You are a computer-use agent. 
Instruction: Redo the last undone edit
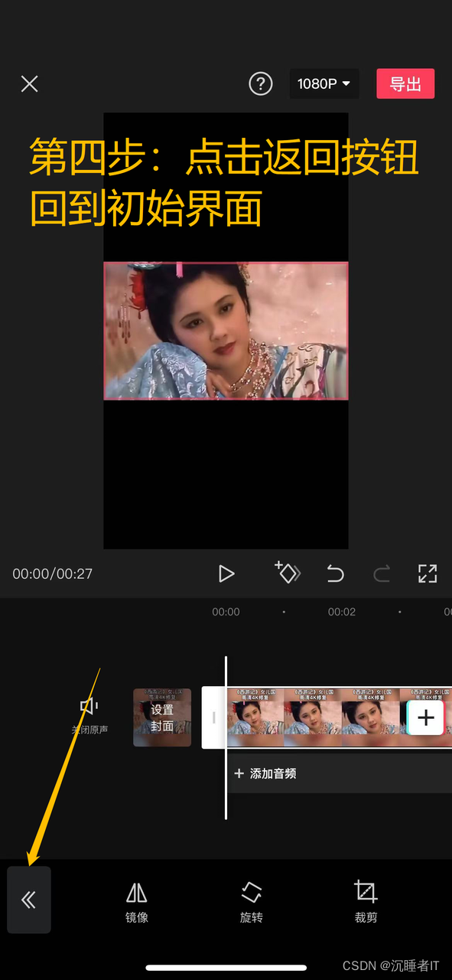(x=382, y=573)
